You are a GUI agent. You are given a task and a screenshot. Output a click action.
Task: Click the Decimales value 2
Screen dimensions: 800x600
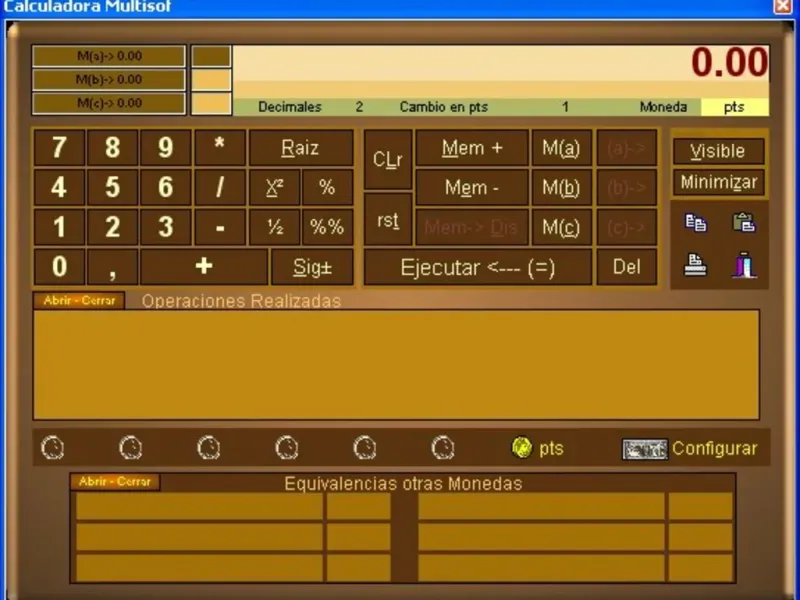(359, 107)
